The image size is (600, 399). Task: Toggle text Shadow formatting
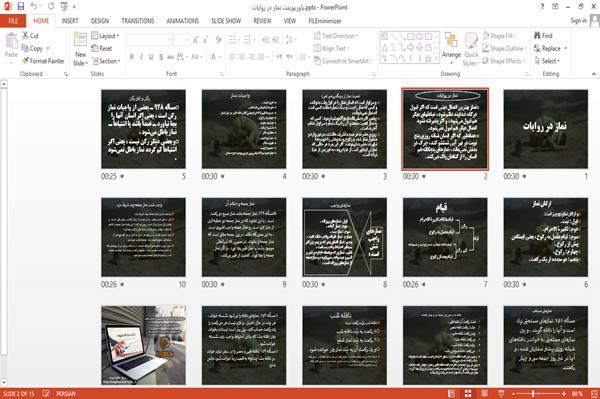click(x=161, y=57)
